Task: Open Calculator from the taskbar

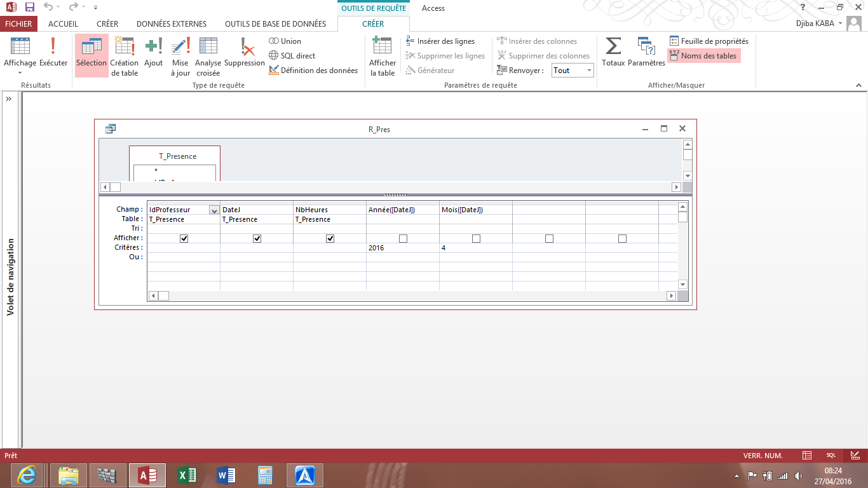Action: click(265, 475)
